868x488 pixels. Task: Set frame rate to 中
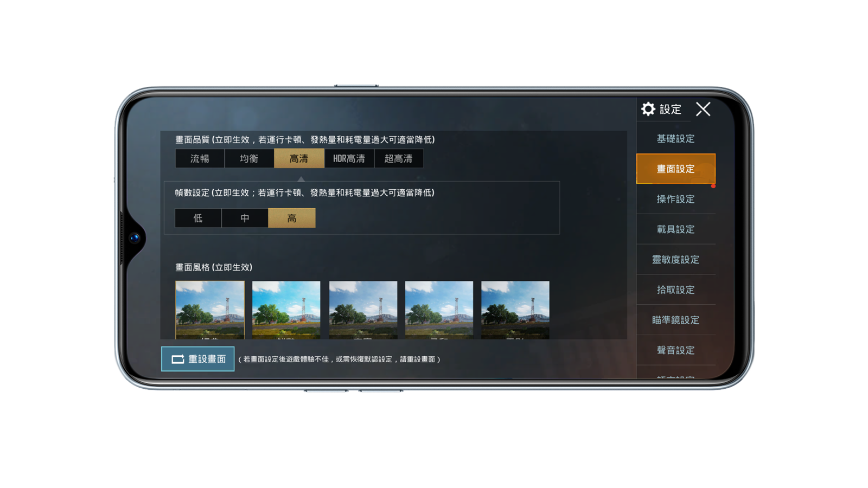(x=245, y=218)
